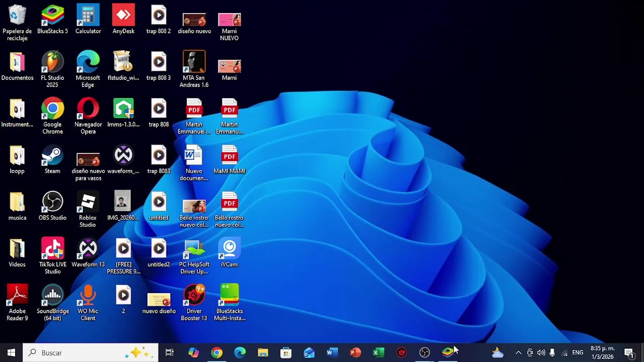Open Copilot from the taskbar
Image resolution: width=644 pixels, height=362 pixels.
[194, 353]
